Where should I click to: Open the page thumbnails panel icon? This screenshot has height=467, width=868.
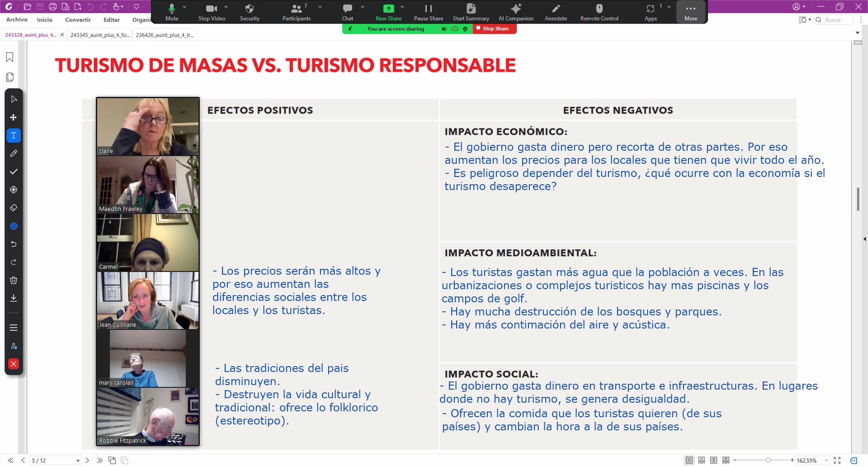pyautogui.click(x=9, y=77)
